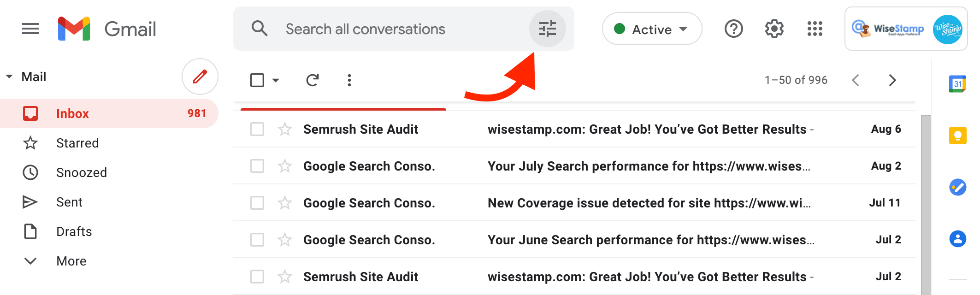Open Google Tasks side panel
980x295 pixels.
(x=957, y=187)
